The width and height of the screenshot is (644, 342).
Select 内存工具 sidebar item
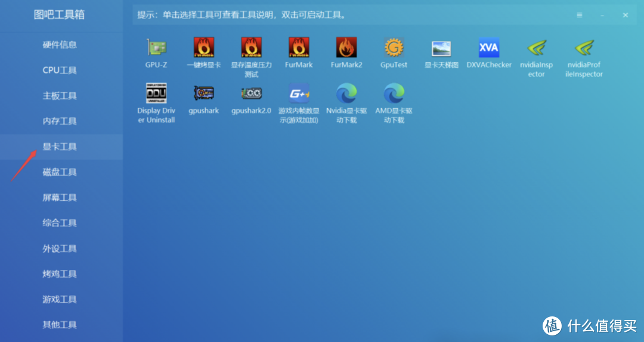pos(61,121)
